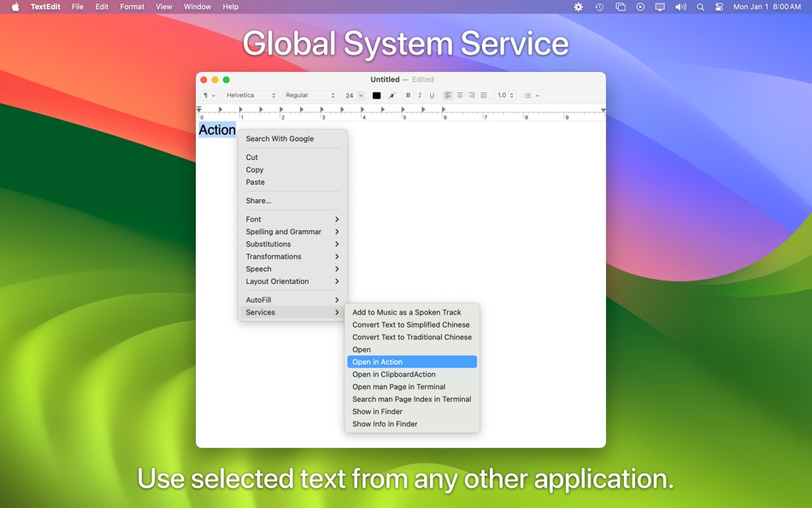Open the Helvetica font family dropdown
The image size is (812, 508).
click(251, 96)
